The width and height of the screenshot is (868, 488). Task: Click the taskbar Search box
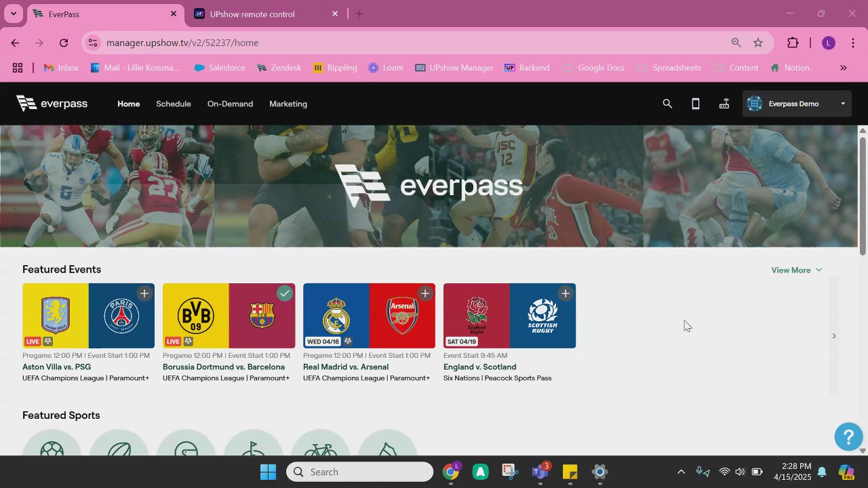(359, 472)
